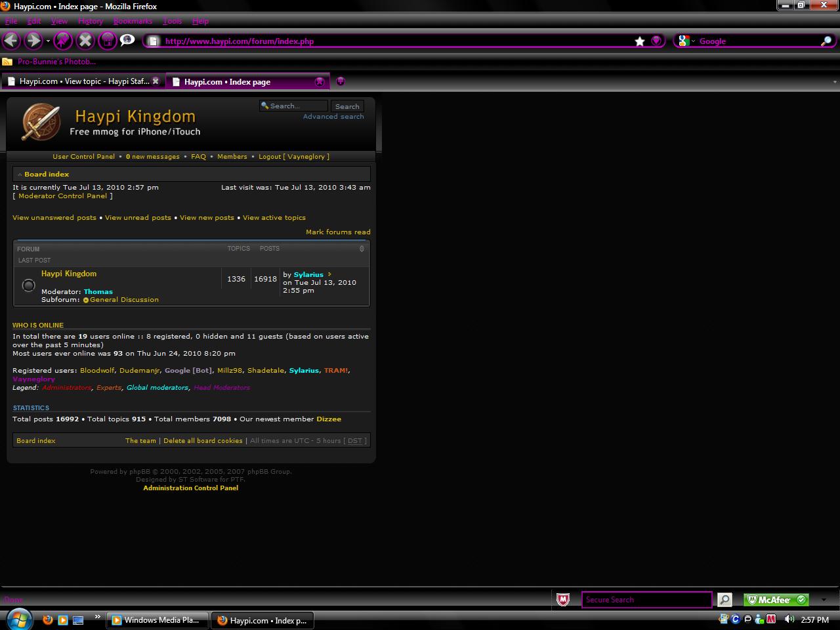Click the McAfee Secure Search magnifier button

pyautogui.click(x=724, y=600)
